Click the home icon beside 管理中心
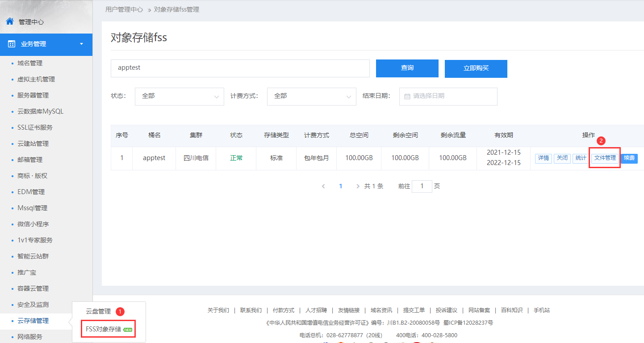Viewport: 644px width, 343px height. (10, 21)
